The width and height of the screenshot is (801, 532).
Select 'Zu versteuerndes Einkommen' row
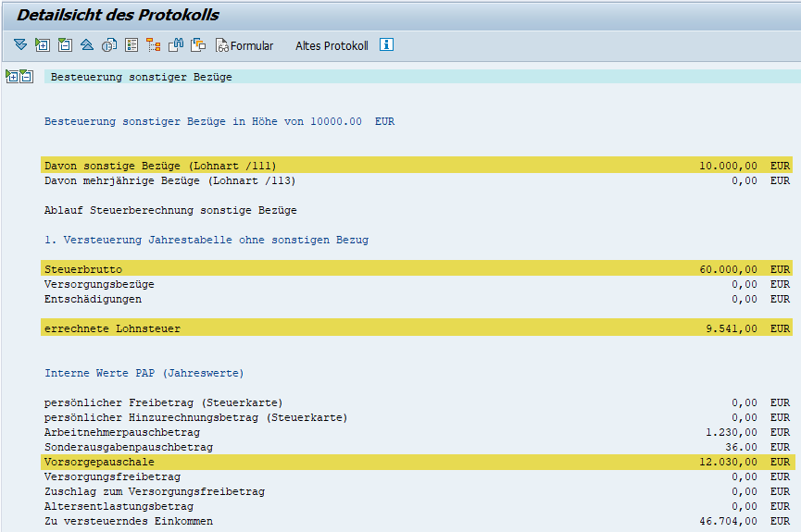click(417, 521)
